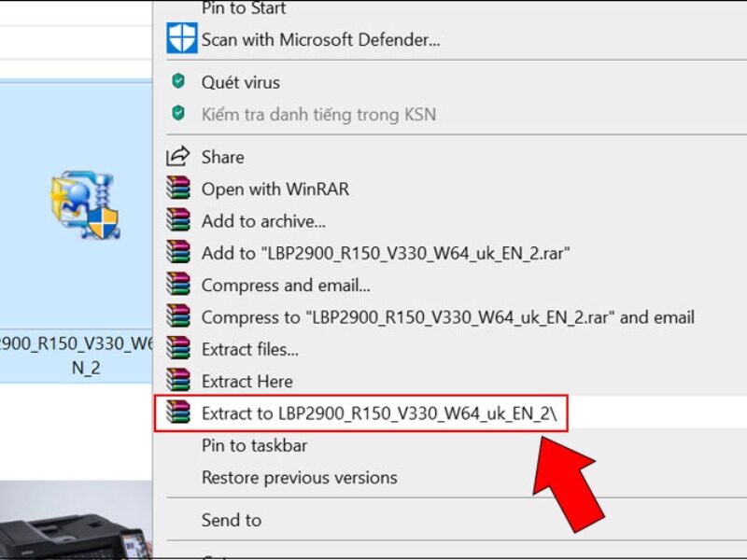Click the WinRAR icon beside Compress and email...
This screenshot has height=560, width=747.
point(178,285)
